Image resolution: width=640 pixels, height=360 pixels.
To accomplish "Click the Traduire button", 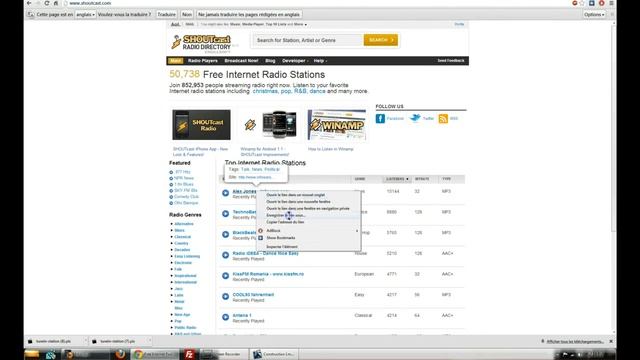I will [167, 14].
